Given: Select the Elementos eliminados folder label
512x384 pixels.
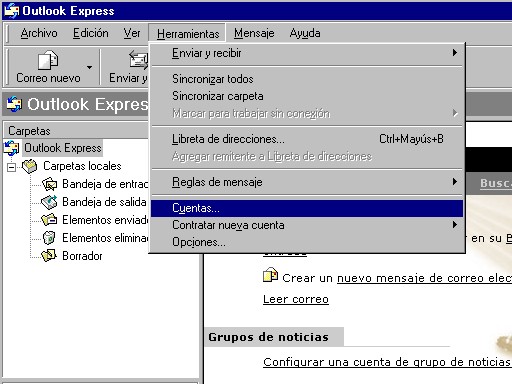Looking at the screenshot, I should 105,238.
